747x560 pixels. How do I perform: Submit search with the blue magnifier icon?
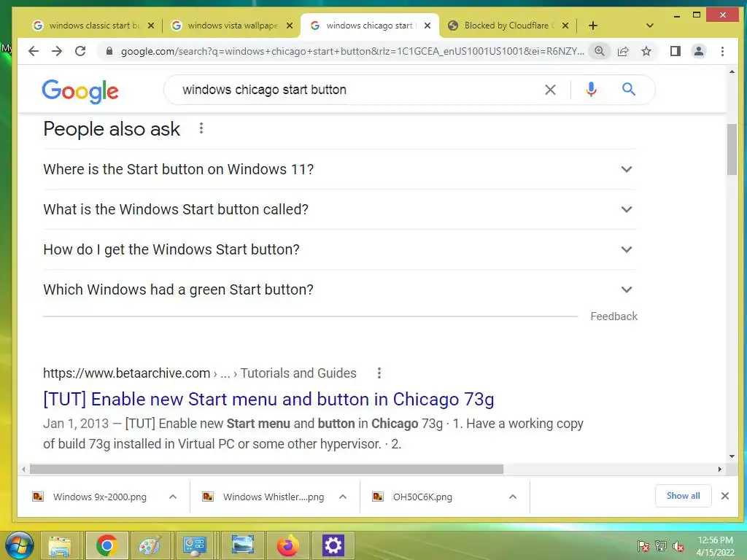[x=628, y=89]
